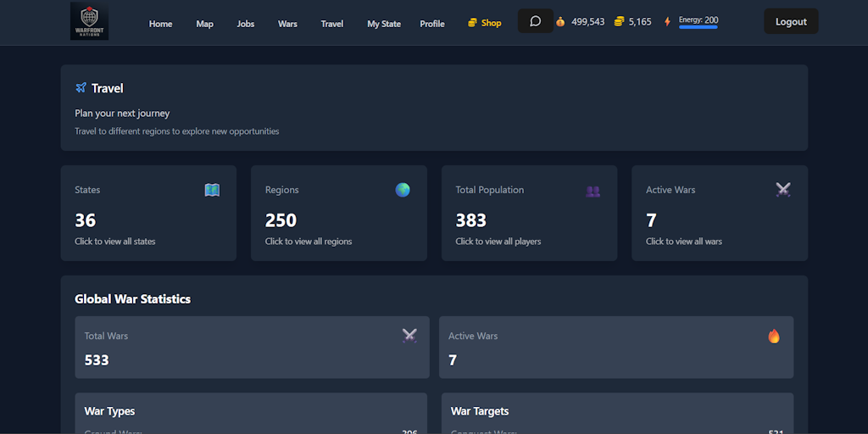This screenshot has width=868, height=434.
Task: Open the Map page
Action: pyautogui.click(x=205, y=24)
